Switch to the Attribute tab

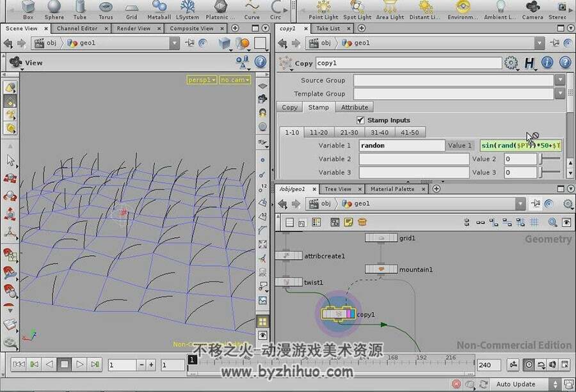(355, 107)
